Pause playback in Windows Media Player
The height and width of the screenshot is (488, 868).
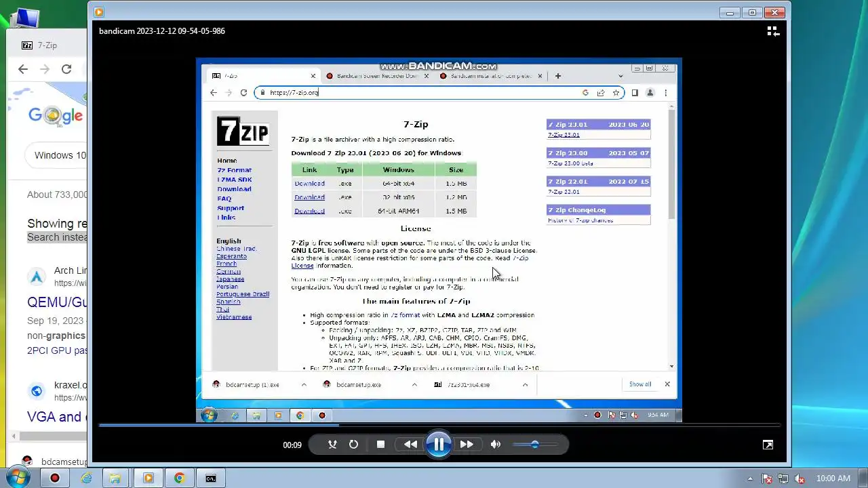(x=439, y=445)
